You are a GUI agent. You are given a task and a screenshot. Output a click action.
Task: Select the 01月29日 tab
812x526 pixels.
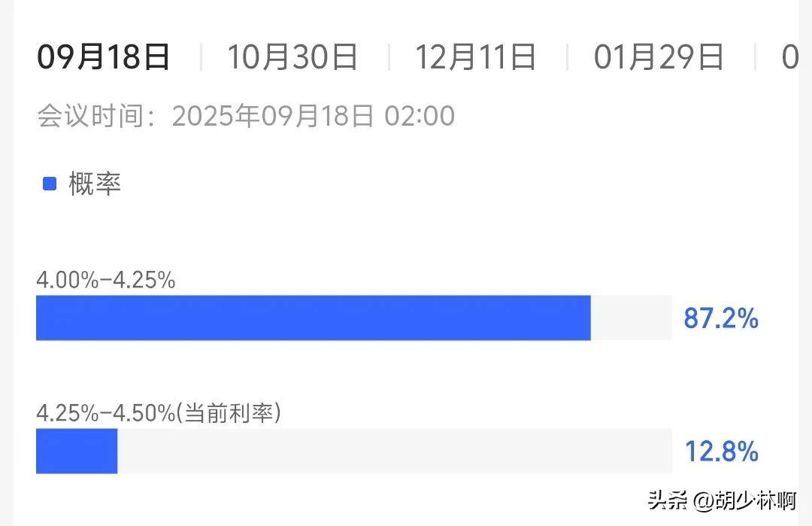click(658, 57)
